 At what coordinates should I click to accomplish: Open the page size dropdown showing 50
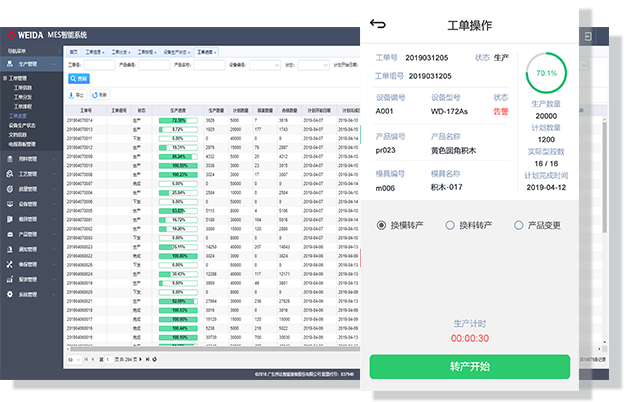(x=74, y=359)
